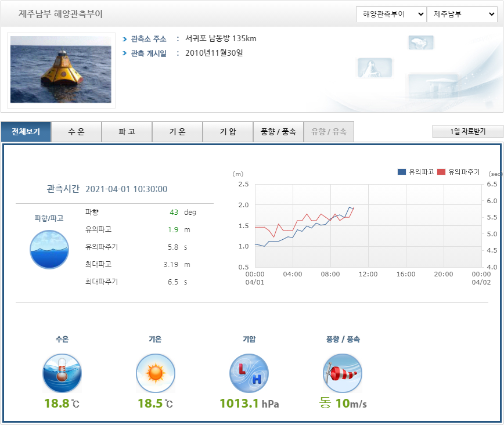Click the 수온 heading above thermometer icon
504x425 pixels.
62,339
